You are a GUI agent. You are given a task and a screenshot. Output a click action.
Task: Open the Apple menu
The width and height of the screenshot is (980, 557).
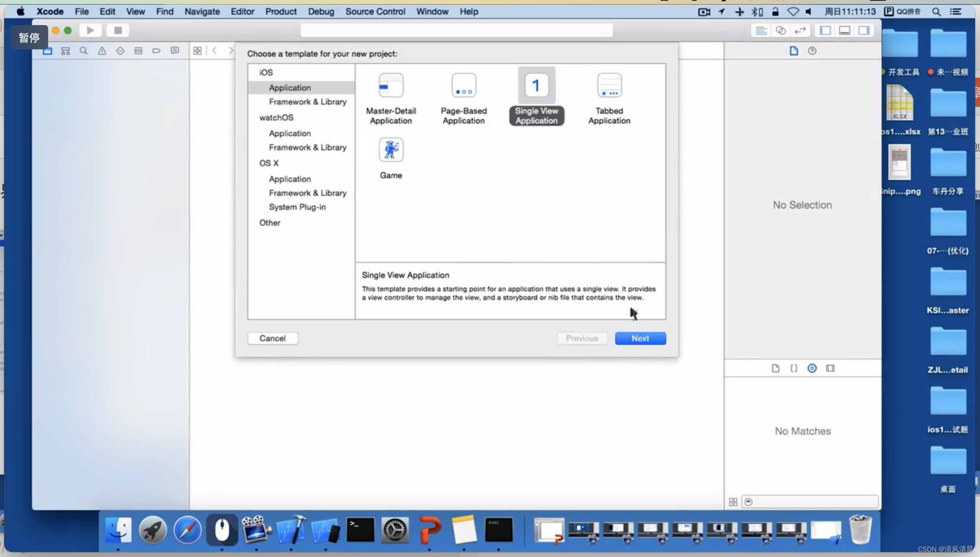pos(20,11)
